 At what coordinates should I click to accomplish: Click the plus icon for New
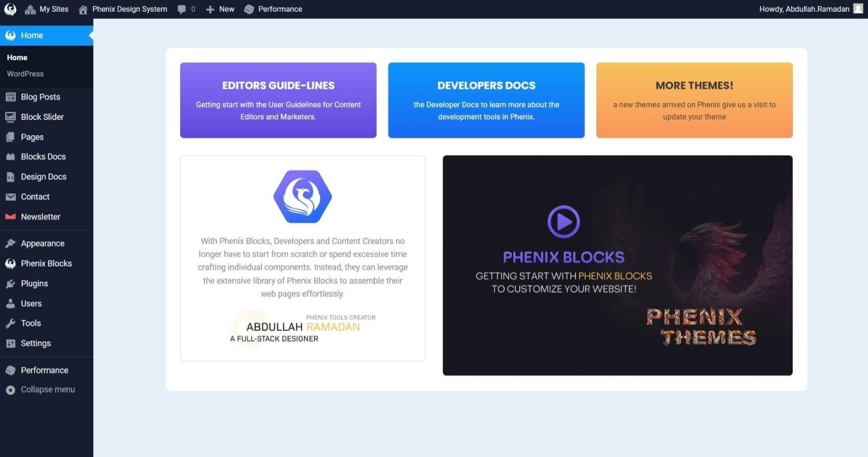click(210, 9)
